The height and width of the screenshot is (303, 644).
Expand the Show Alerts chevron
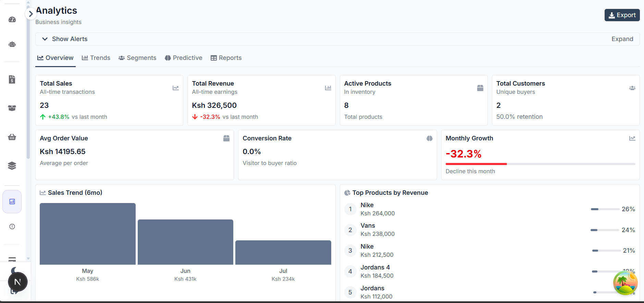(45, 39)
